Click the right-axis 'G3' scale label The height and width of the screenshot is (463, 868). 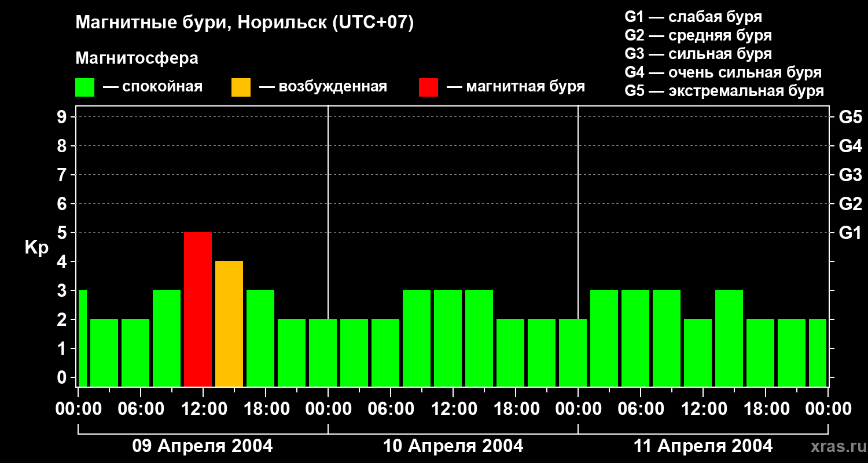tap(850, 175)
